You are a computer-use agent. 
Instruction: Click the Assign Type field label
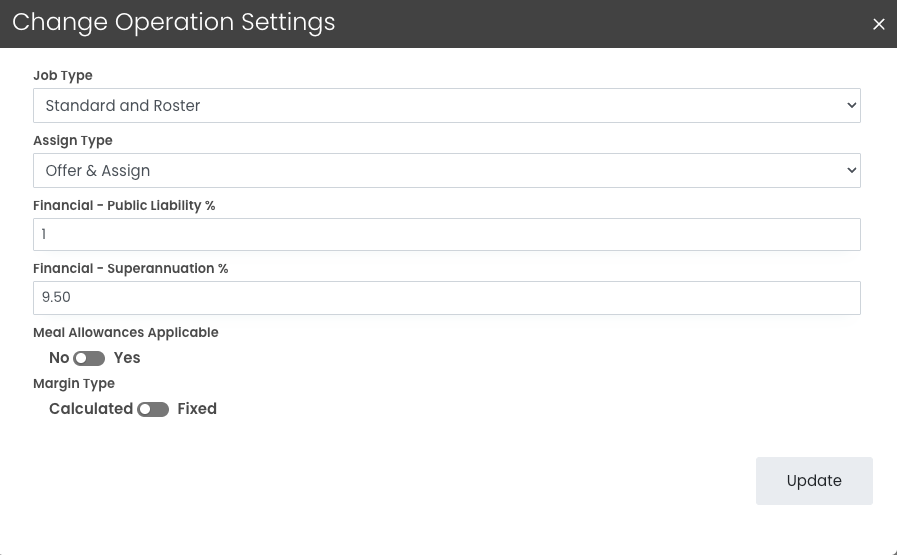pyautogui.click(x=73, y=141)
